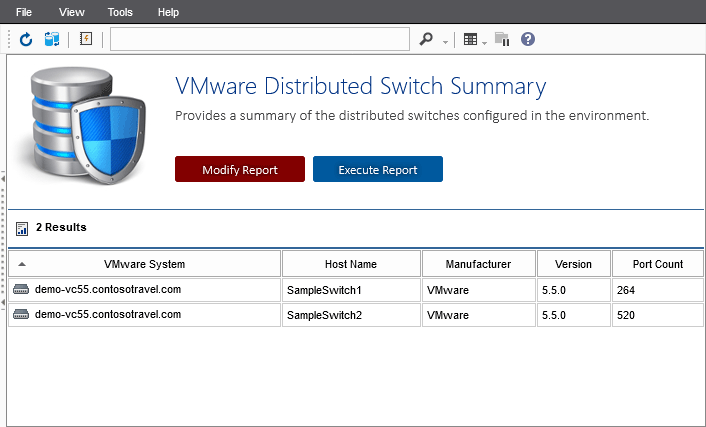Select the SampleSwitch2 cell

coord(351,315)
